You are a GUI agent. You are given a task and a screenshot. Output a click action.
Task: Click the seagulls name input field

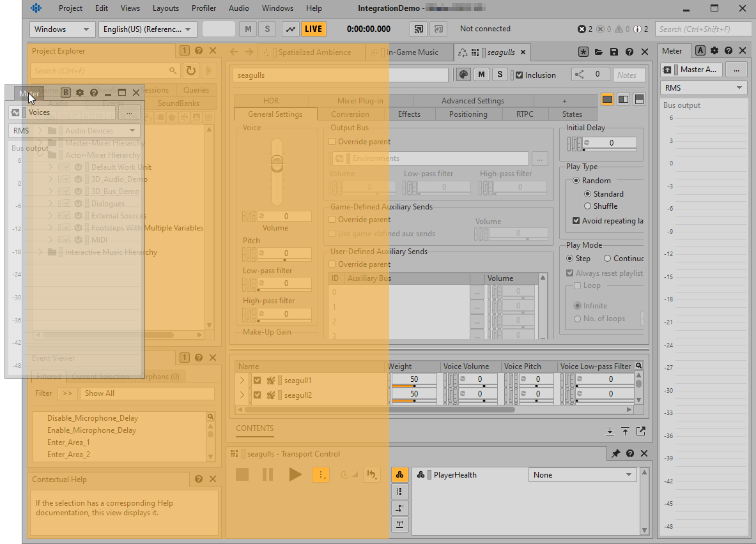341,75
